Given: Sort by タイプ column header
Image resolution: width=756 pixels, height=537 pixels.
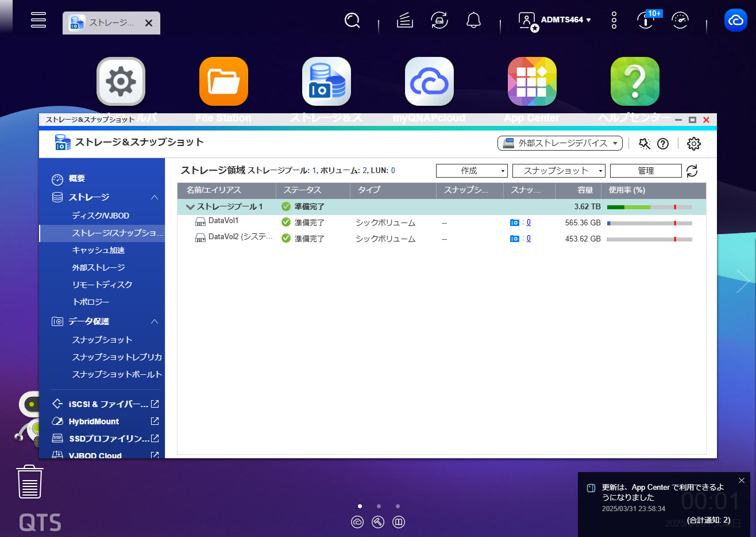Looking at the screenshot, I should point(393,190).
